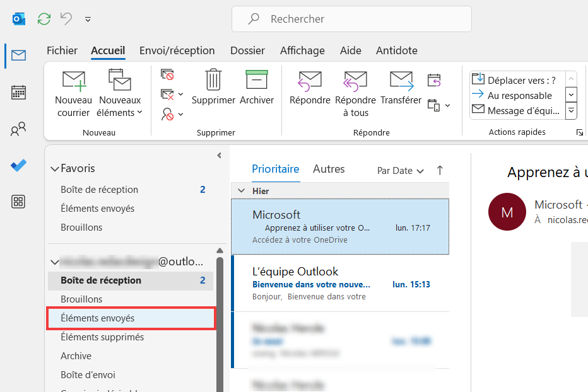This screenshot has height=392, width=588.
Task: Select the Accueil ribbon tab
Action: pyautogui.click(x=108, y=50)
